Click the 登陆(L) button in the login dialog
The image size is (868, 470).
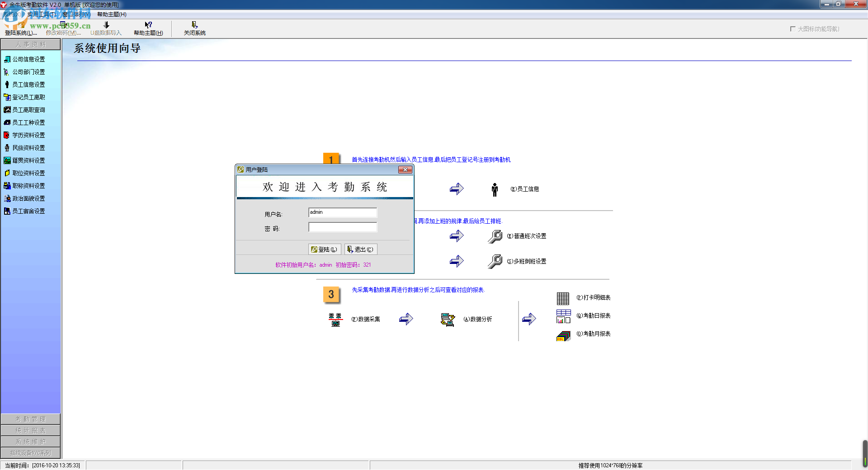coord(325,249)
